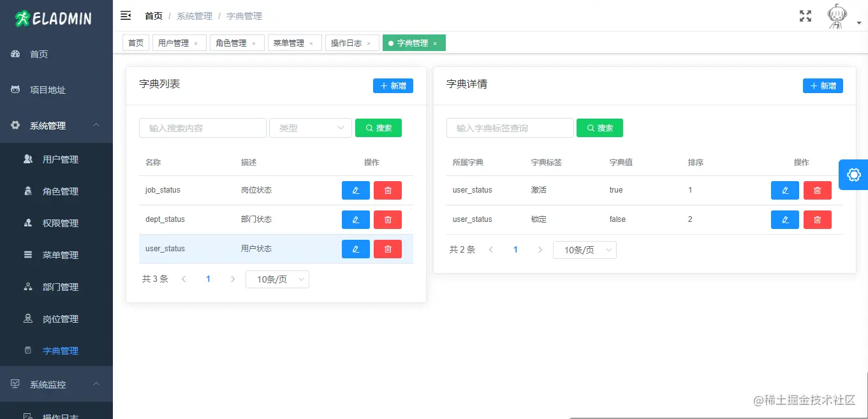Close the 用户管理 tab
868x419 pixels.
coord(198,43)
